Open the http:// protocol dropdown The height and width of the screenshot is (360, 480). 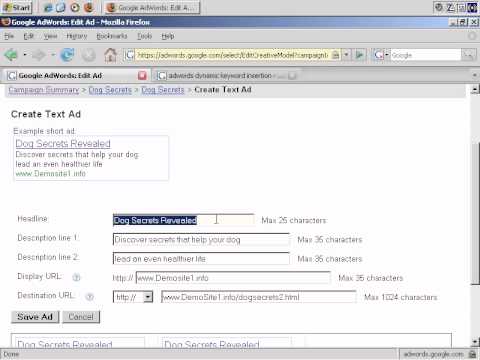click(133, 297)
